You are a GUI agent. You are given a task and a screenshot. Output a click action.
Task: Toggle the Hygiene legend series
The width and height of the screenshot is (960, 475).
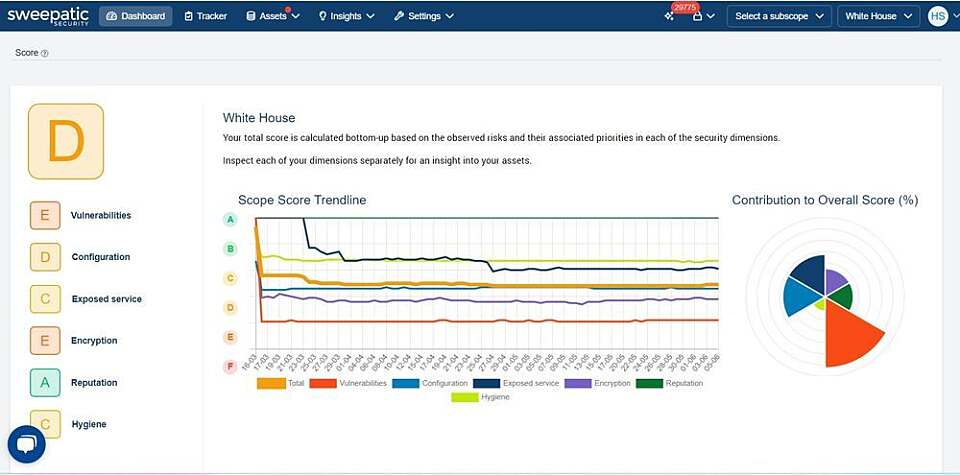coord(481,397)
